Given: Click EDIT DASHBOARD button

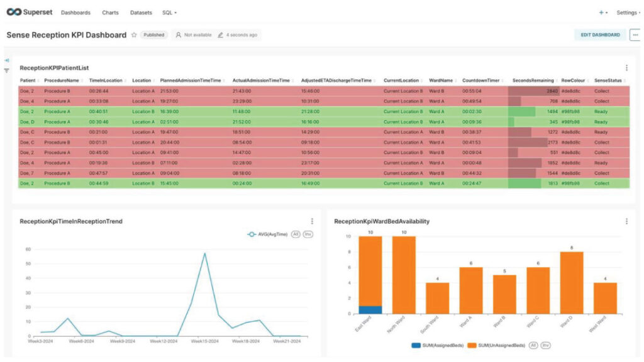Looking at the screenshot, I should pyautogui.click(x=599, y=35).
